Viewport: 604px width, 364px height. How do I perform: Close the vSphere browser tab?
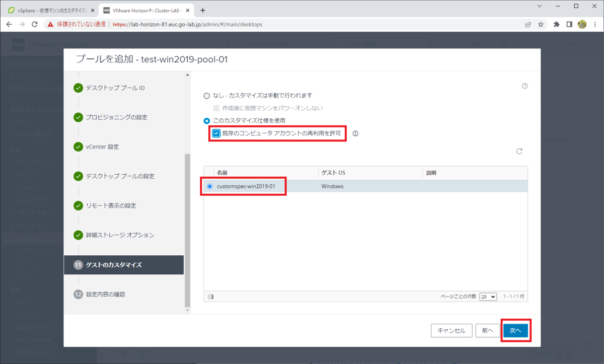point(92,10)
